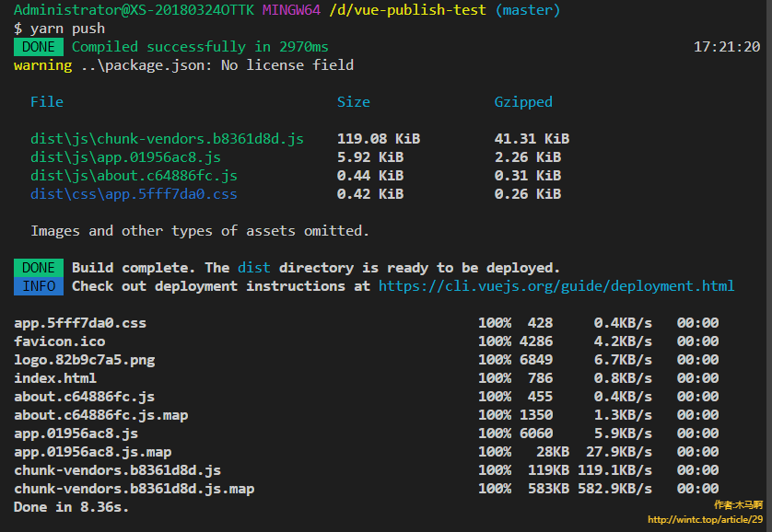Click the yellow warning label
This screenshot has height=532, width=772.
(42, 65)
